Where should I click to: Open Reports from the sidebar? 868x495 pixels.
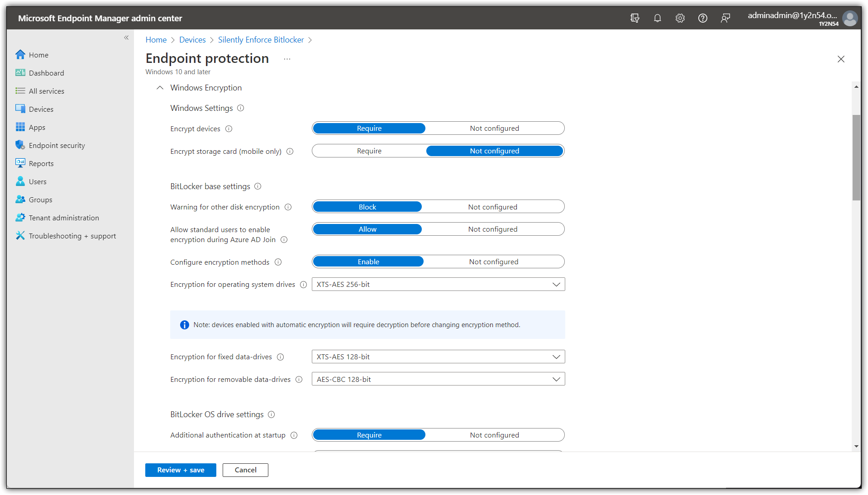click(40, 163)
